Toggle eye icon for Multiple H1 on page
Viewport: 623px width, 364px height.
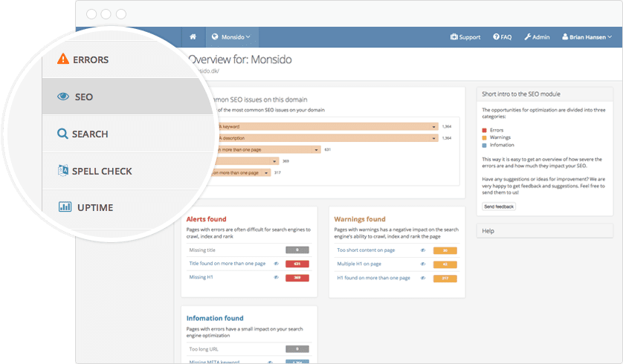(x=423, y=264)
